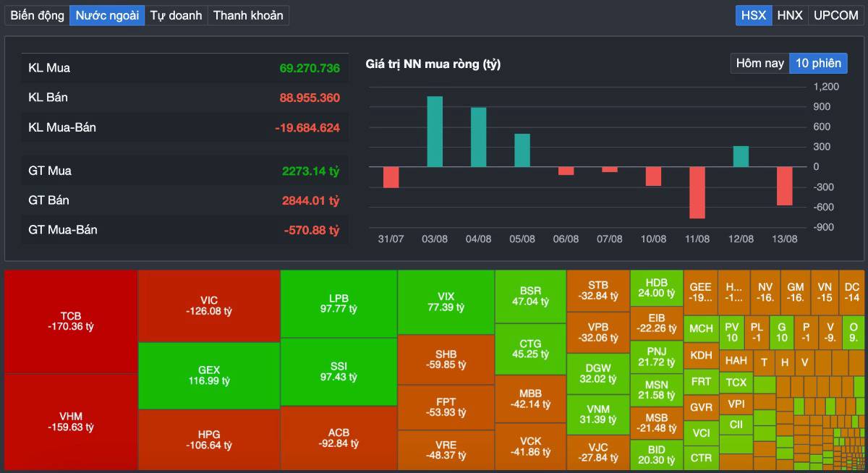This screenshot has height=473, width=868.
Task: Click the KL Mua value 69.270.736
Action: click(310, 68)
